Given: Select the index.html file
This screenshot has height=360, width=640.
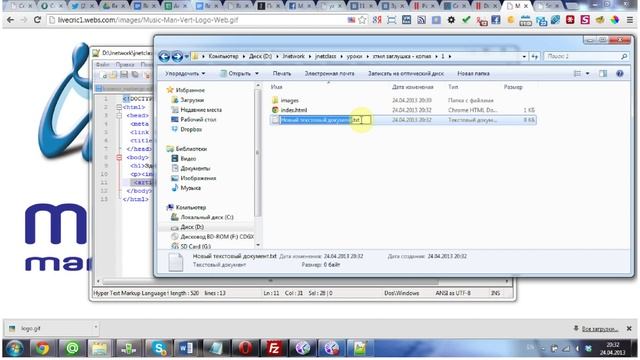Looking at the screenshot, I should tap(293, 110).
